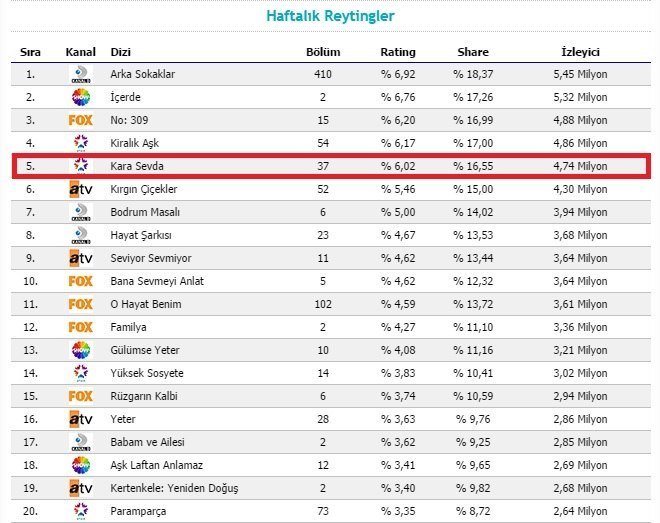Click the Share column header

pyautogui.click(x=473, y=52)
